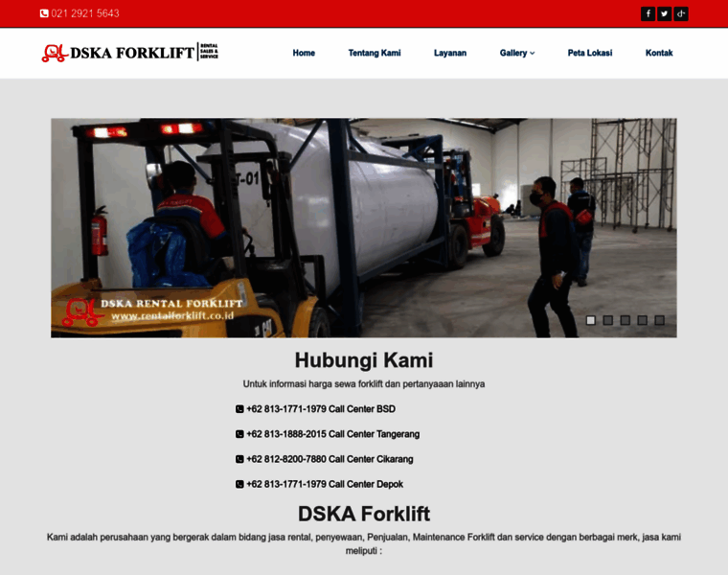Open the Peta Lokasi page
This screenshot has height=575, width=728.
pyautogui.click(x=590, y=53)
